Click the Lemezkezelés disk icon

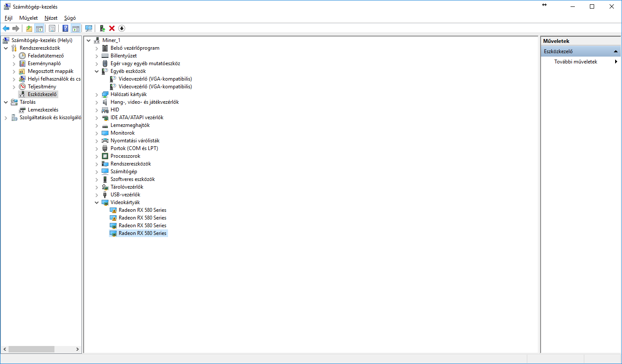click(x=22, y=110)
